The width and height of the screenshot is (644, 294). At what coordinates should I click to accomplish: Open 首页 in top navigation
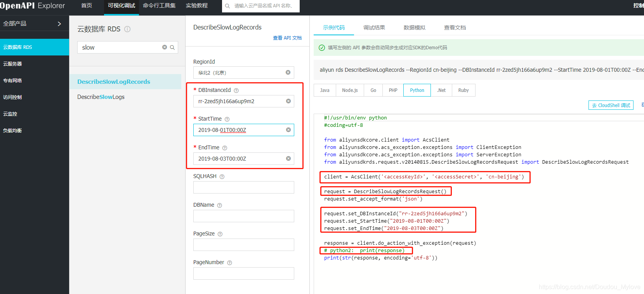click(x=87, y=6)
